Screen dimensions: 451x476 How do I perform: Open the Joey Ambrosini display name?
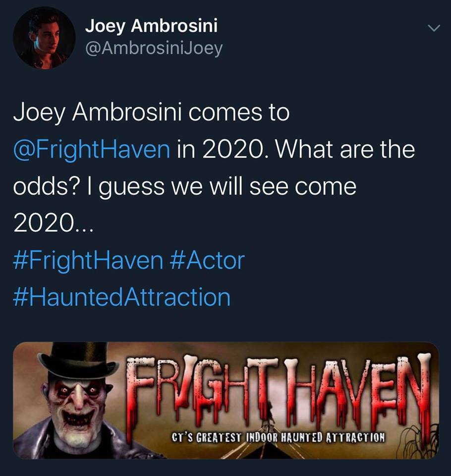(x=151, y=26)
